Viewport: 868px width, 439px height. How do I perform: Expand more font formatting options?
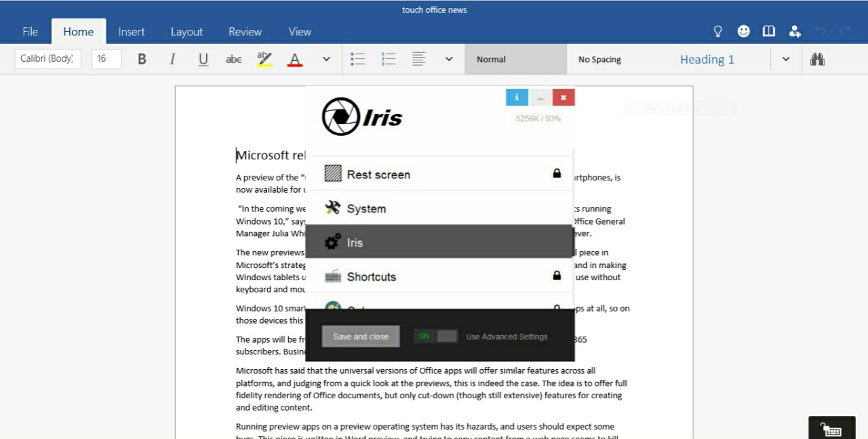click(326, 59)
